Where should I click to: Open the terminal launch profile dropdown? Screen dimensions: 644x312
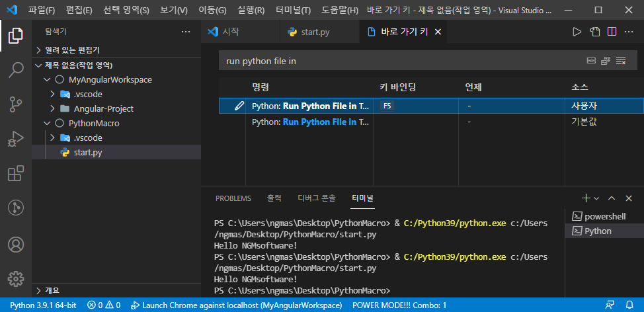coord(597,198)
